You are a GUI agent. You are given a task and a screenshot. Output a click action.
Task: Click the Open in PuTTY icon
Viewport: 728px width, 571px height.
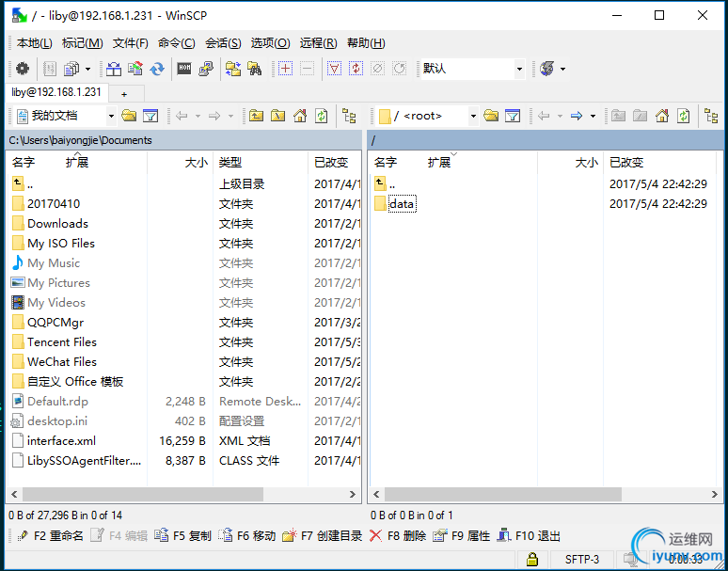[206, 69]
